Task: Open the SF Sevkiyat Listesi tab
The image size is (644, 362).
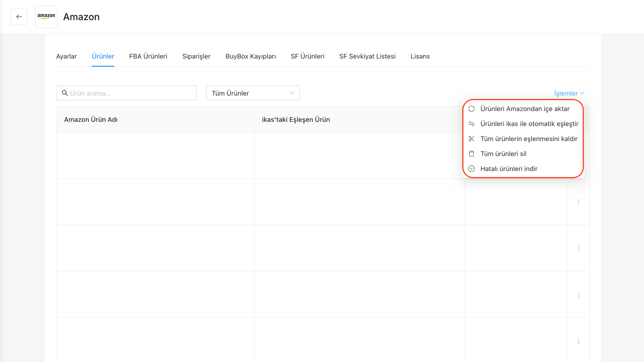Action: [x=367, y=56]
